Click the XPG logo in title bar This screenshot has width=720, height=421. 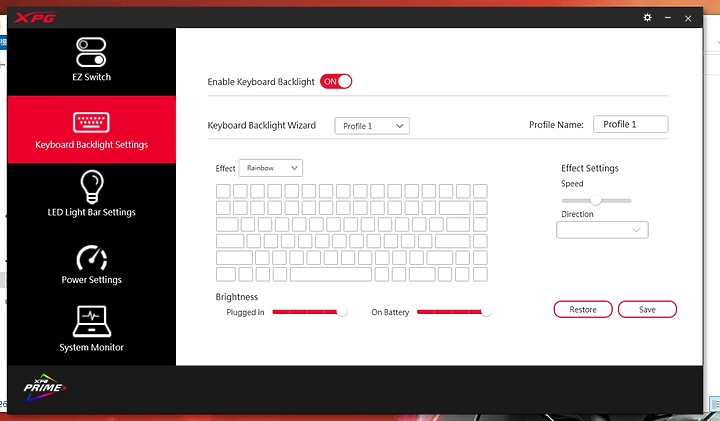pos(35,18)
